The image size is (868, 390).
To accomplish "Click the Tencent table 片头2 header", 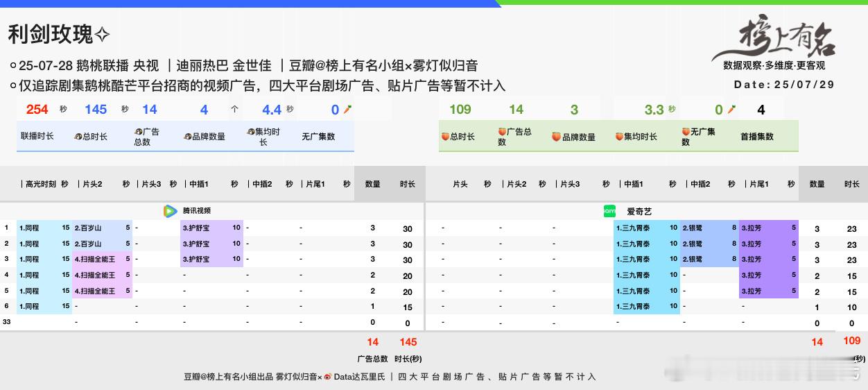I will click(92, 184).
